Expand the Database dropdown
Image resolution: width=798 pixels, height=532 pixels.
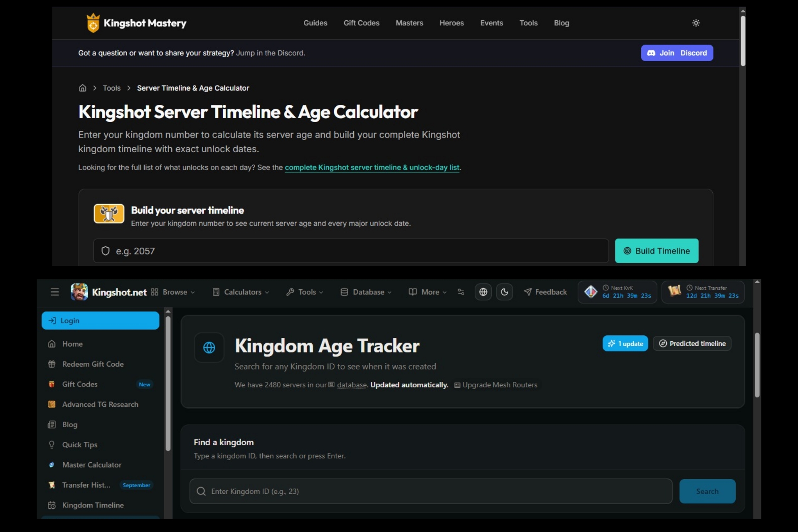click(x=366, y=292)
